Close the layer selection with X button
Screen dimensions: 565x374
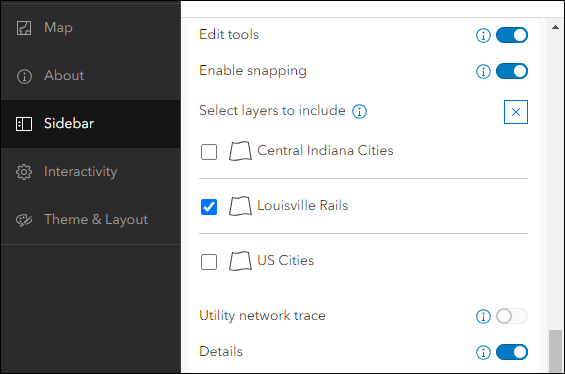click(516, 112)
